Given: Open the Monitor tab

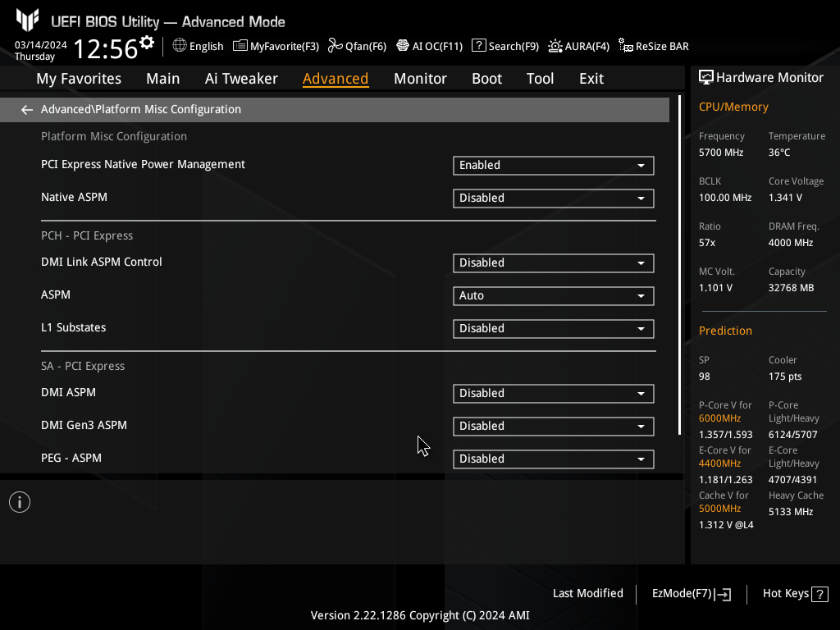Looking at the screenshot, I should point(420,79).
